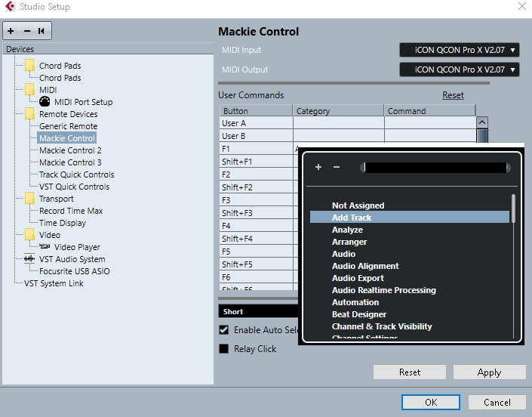Click the Reset button beside Apply
Image resolution: width=532 pixels, height=417 pixels.
(x=410, y=372)
